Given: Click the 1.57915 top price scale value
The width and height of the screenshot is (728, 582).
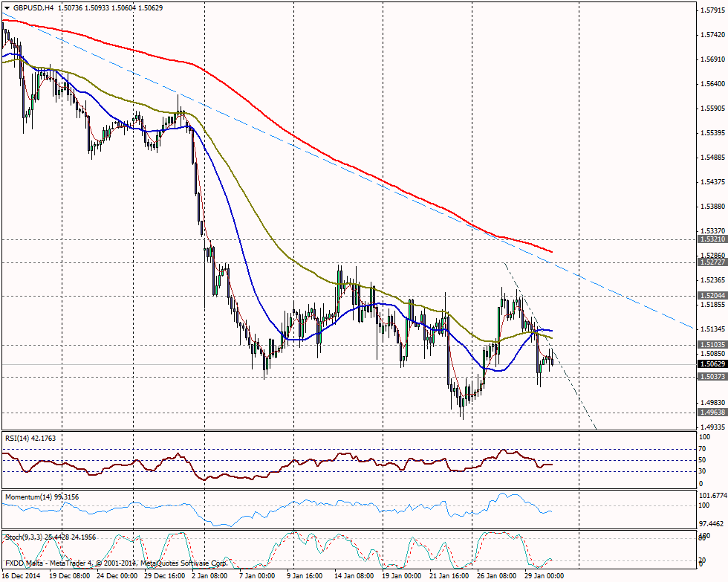Looking at the screenshot, I should (x=712, y=10).
